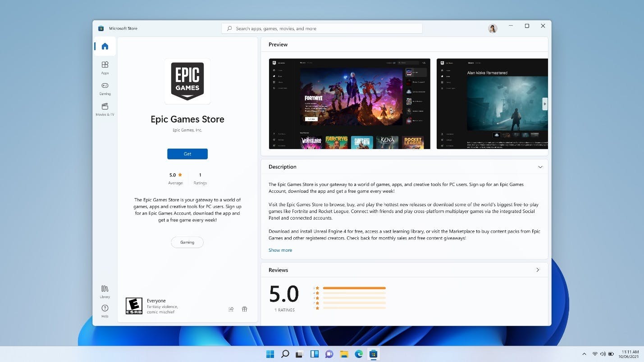Open the Gaming section in sidebar
This screenshot has height=362, width=644.
click(105, 88)
